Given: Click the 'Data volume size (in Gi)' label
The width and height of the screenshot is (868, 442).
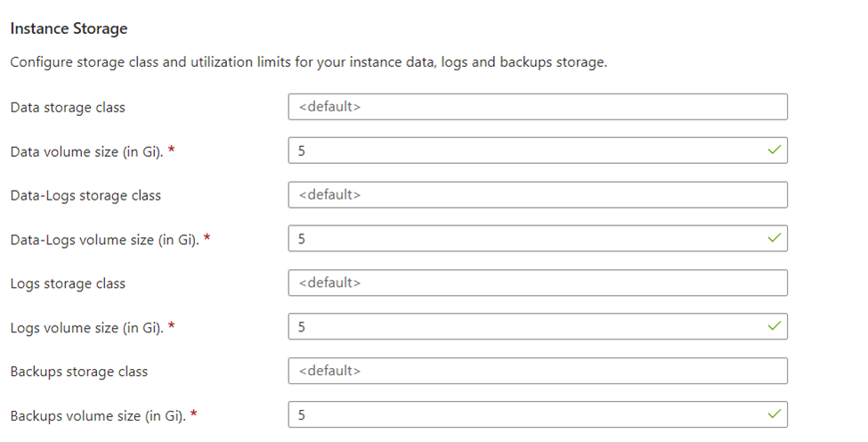Looking at the screenshot, I should (x=86, y=151).
